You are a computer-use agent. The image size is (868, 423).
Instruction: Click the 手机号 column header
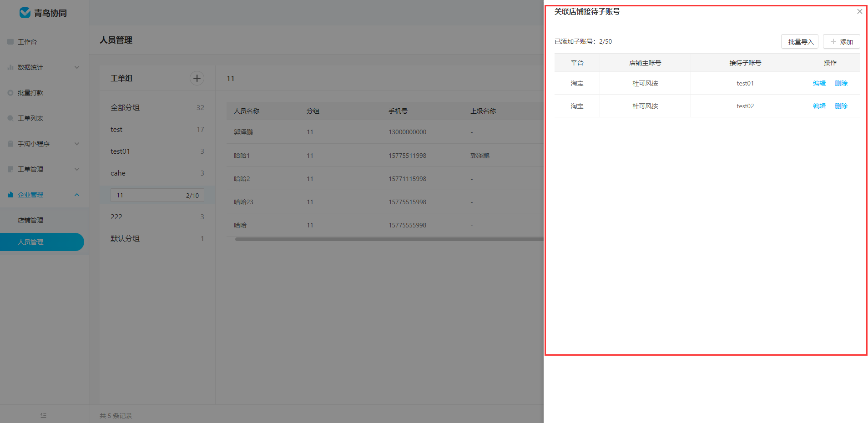pyautogui.click(x=398, y=111)
